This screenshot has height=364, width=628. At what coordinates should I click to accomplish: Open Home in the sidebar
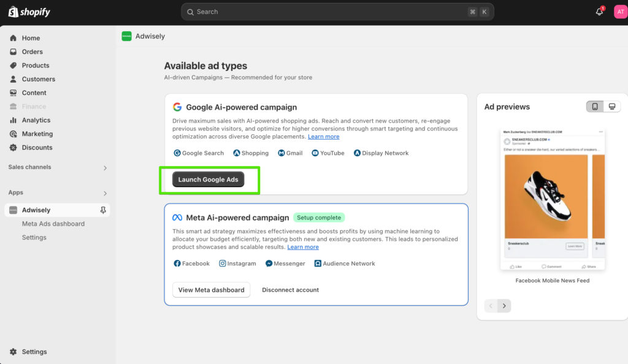coord(31,38)
